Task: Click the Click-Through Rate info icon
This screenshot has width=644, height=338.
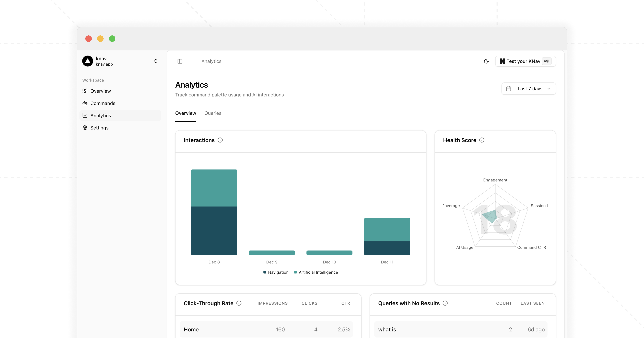Action: pyautogui.click(x=239, y=303)
